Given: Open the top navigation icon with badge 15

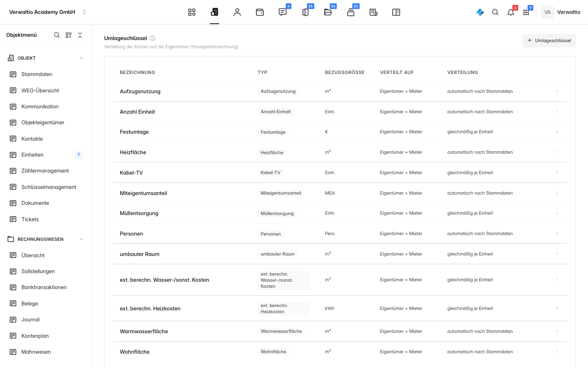Looking at the screenshot, I should pyautogui.click(x=305, y=12).
